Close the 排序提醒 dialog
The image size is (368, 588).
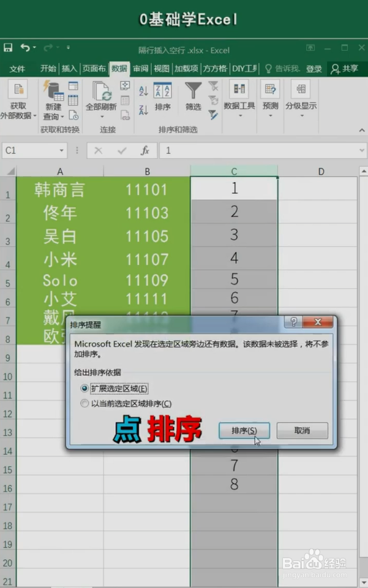coord(317,322)
